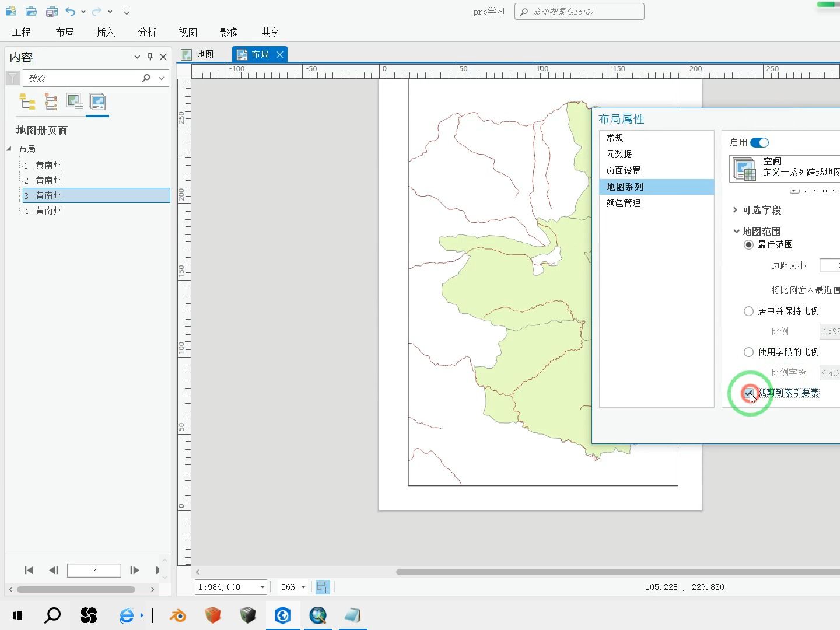This screenshot has height=630, width=840.
Task: Open the 共享 ribbon tab
Action: point(270,32)
